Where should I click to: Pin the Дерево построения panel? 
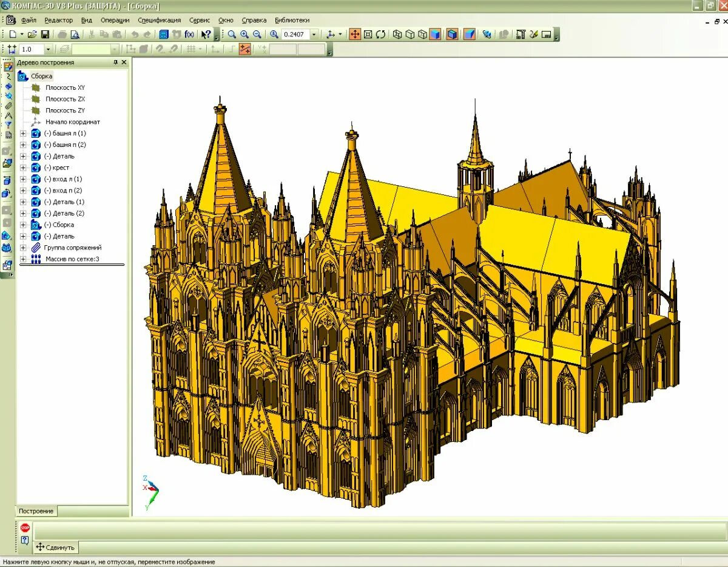pos(116,63)
